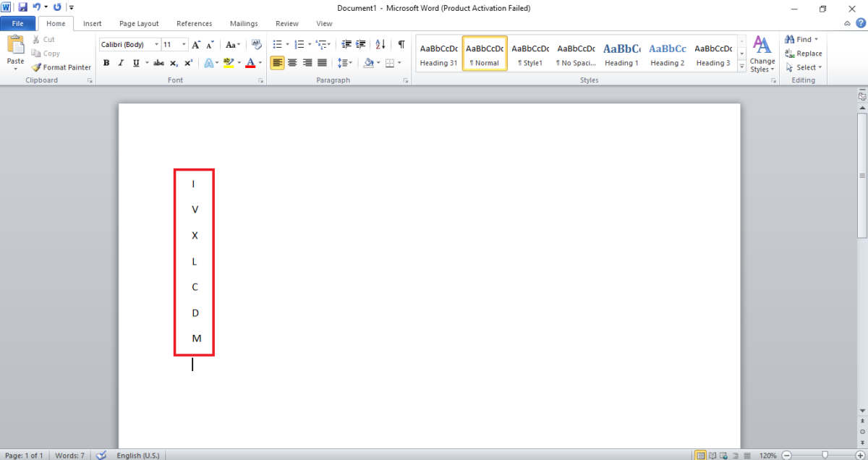The height and width of the screenshot is (460, 868).
Task: Switch to the Page Layout tab
Action: pyautogui.click(x=139, y=23)
